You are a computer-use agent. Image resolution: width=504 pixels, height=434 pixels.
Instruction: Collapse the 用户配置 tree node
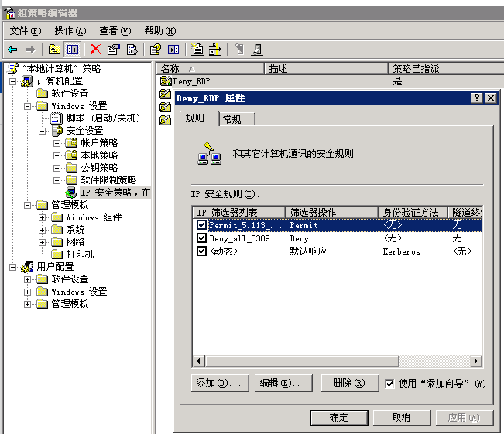pos(13,267)
